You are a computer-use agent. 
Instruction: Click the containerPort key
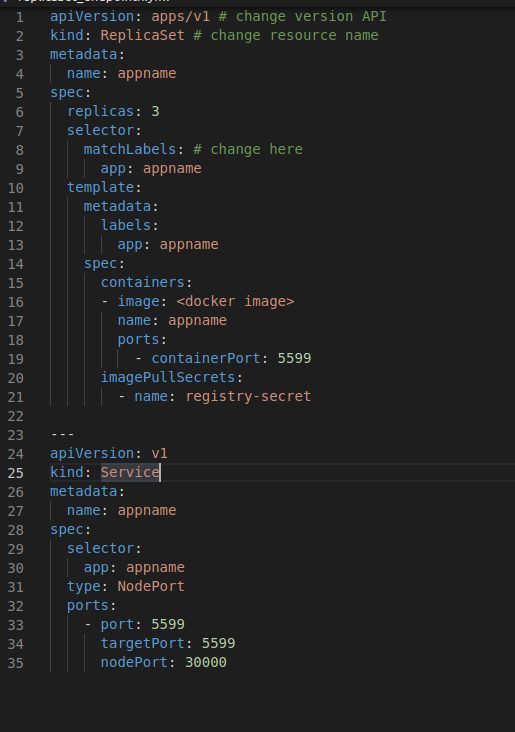205,359
